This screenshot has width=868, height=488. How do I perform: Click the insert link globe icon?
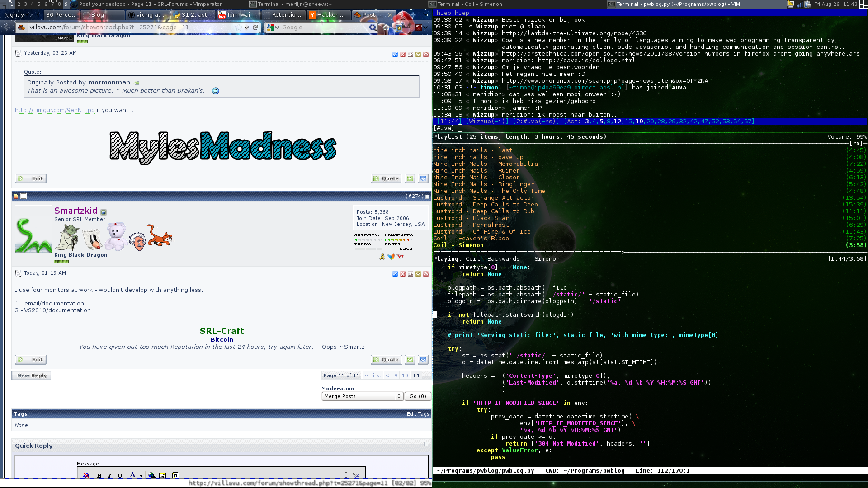point(151,475)
